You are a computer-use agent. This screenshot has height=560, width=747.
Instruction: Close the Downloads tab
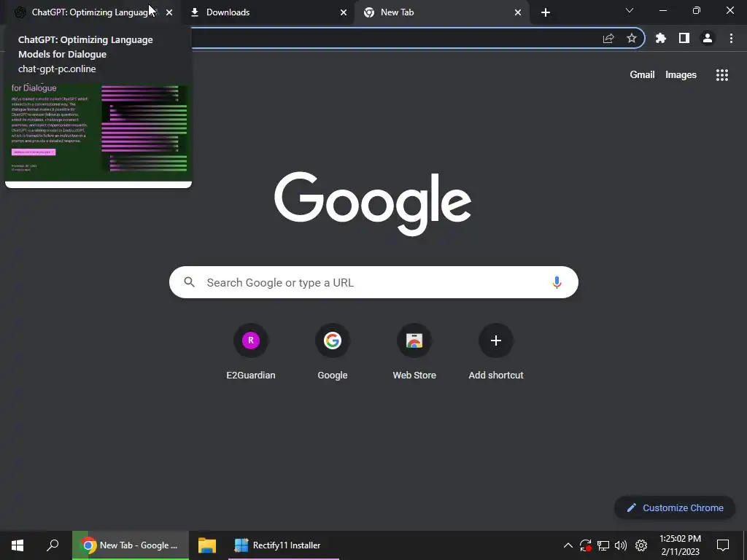(x=344, y=12)
